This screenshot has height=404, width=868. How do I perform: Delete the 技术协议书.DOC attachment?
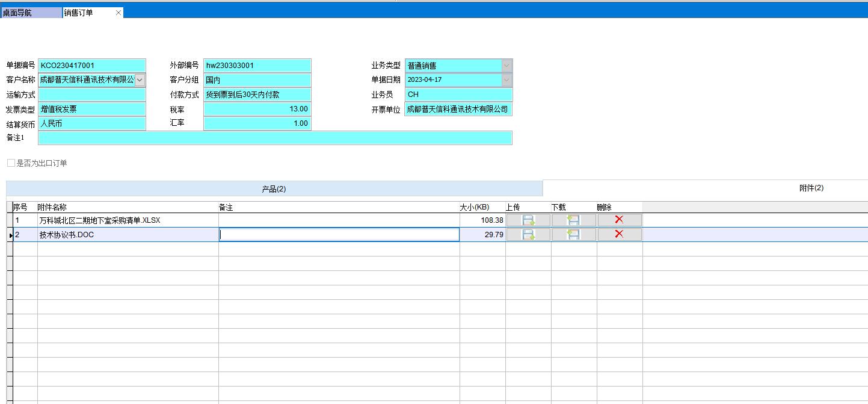[x=619, y=235]
